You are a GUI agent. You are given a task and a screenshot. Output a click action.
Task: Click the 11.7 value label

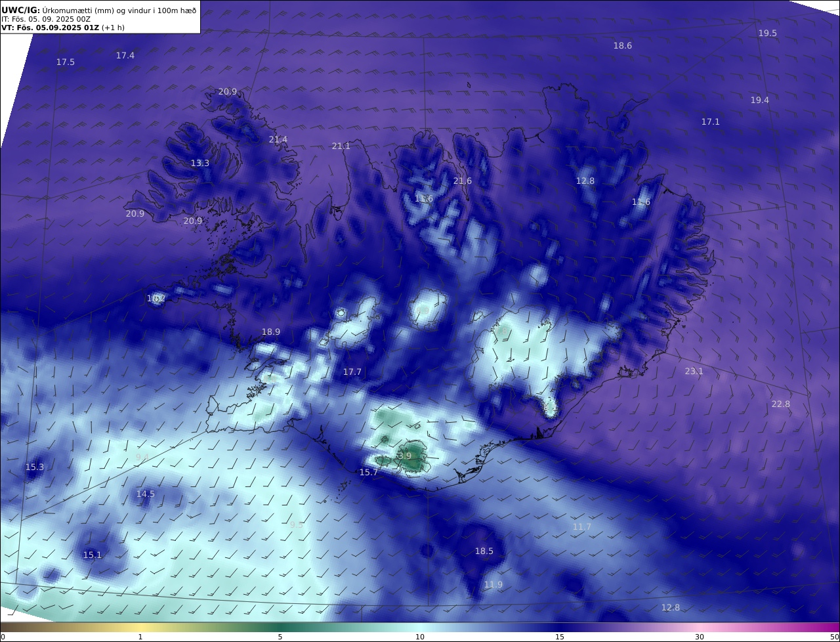coord(582,527)
